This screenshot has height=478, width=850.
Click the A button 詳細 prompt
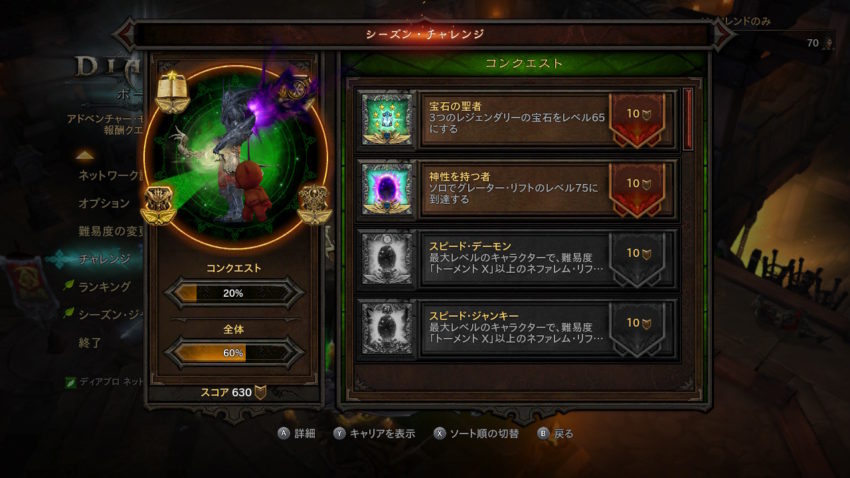(x=297, y=434)
